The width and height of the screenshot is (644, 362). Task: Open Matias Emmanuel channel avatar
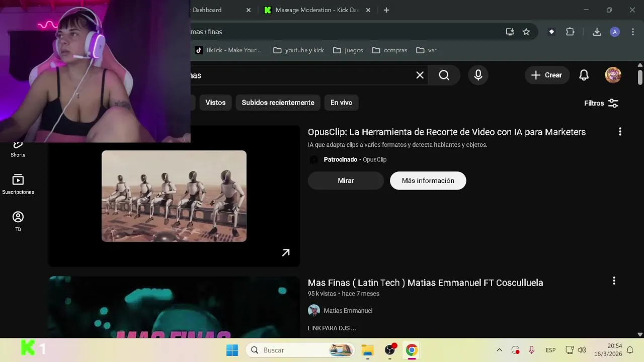(314, 311)
